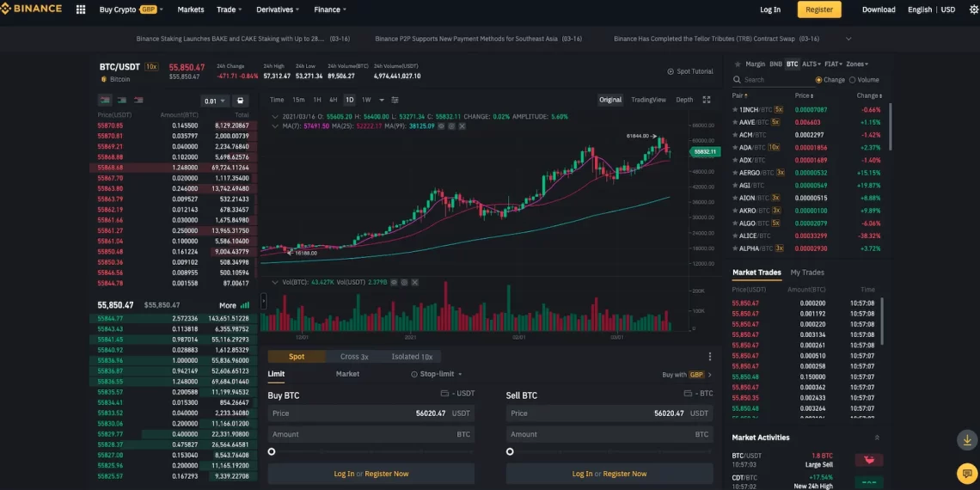Click the favorites star tab in the market list

(738, 64)
